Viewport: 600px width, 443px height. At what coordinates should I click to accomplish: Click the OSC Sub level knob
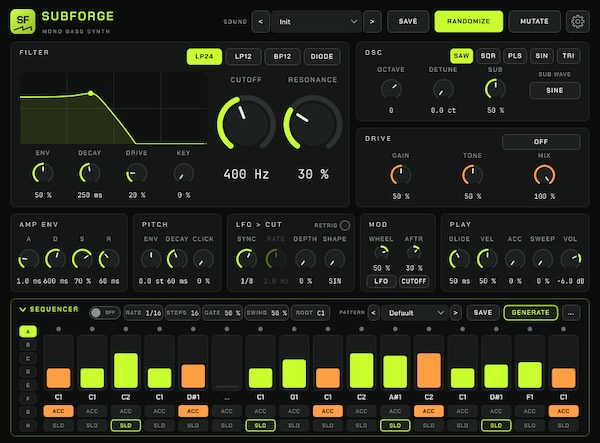pos(495,89)
